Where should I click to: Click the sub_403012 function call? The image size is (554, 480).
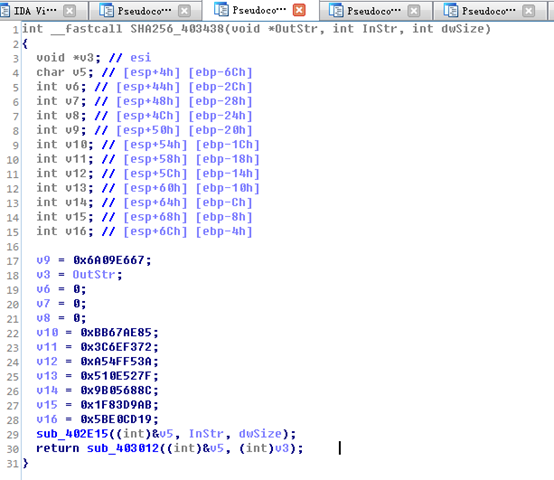coord(123,448)
